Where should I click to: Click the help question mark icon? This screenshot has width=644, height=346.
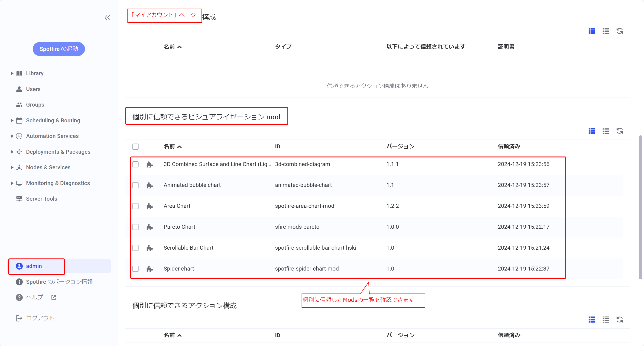19,297
